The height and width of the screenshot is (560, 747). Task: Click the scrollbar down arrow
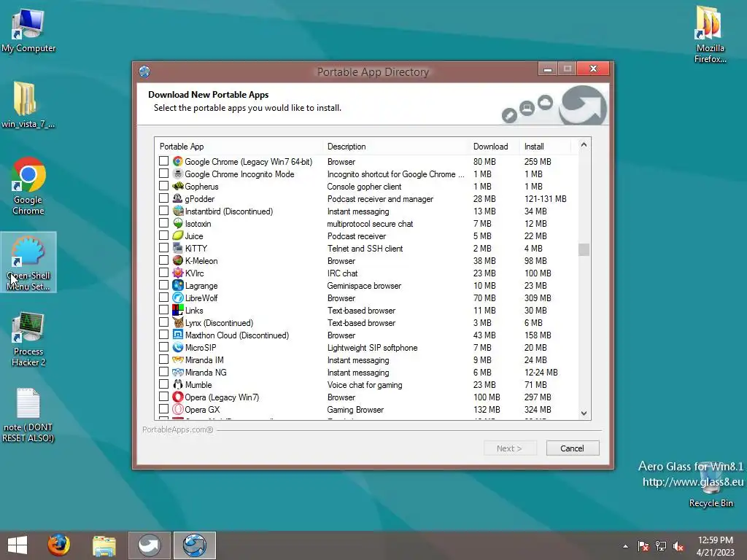(584, 413)
